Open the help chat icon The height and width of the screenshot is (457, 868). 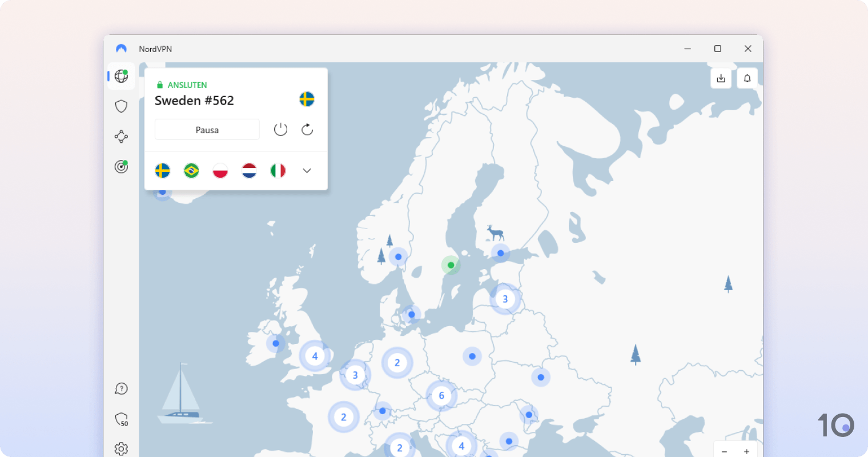tap(120, 388)
